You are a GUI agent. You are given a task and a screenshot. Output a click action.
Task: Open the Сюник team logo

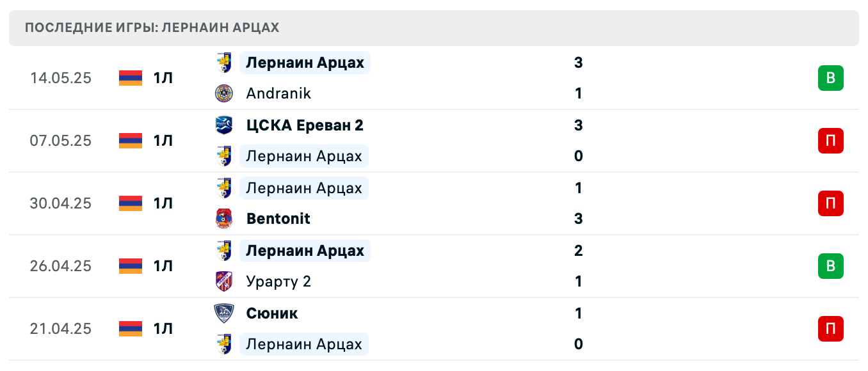(x=225, y=313)
